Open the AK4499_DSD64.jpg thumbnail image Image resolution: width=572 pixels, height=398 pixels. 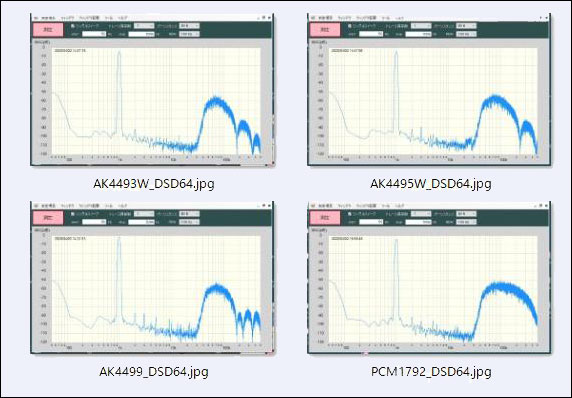pos(152,278)
